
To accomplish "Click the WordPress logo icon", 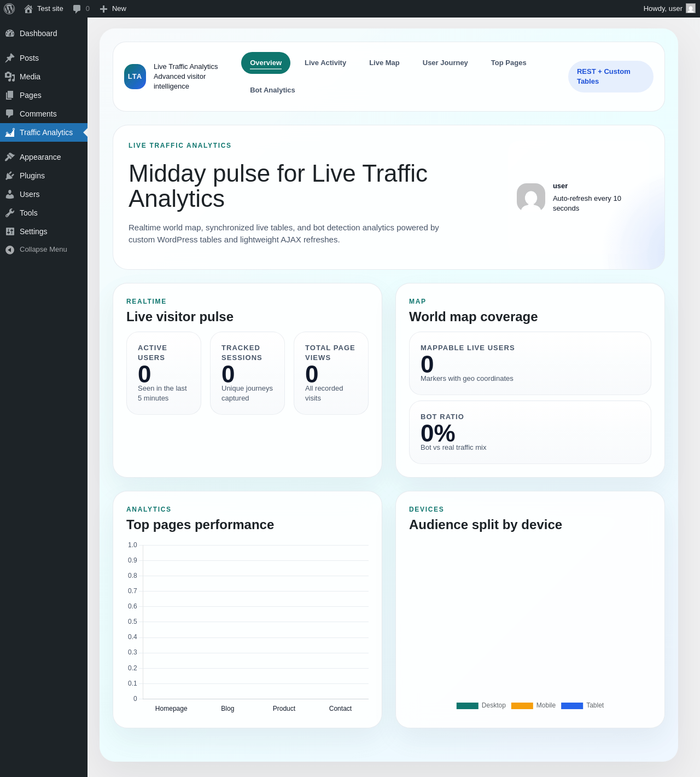I will [9, 9].
